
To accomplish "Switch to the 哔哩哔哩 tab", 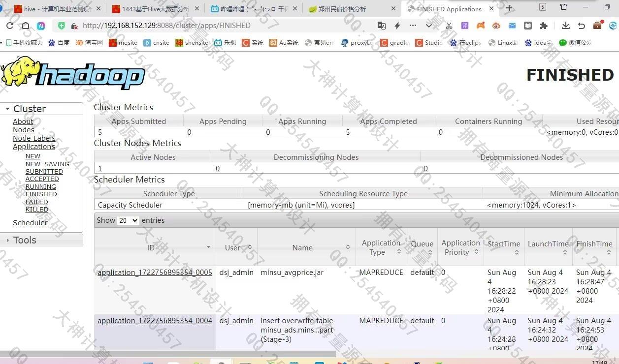I will [x=254, y=9].
